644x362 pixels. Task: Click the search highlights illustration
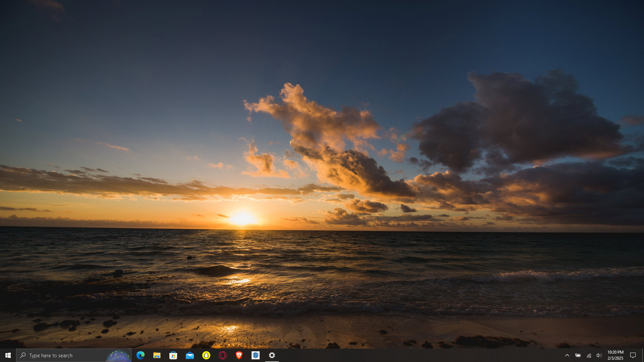(x=118, y=355)
